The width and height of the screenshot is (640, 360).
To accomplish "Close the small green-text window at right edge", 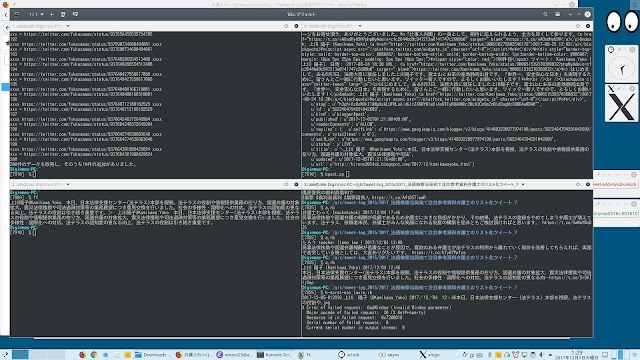I will [634, 204].
